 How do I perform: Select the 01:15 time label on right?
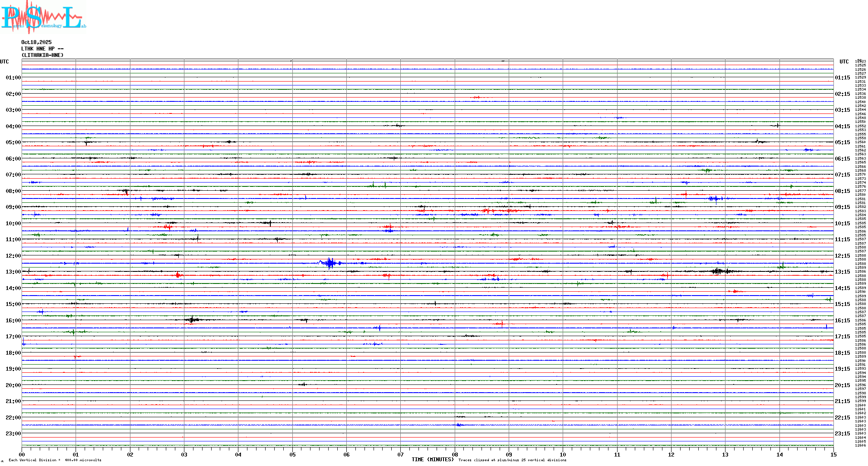(842, 78)
